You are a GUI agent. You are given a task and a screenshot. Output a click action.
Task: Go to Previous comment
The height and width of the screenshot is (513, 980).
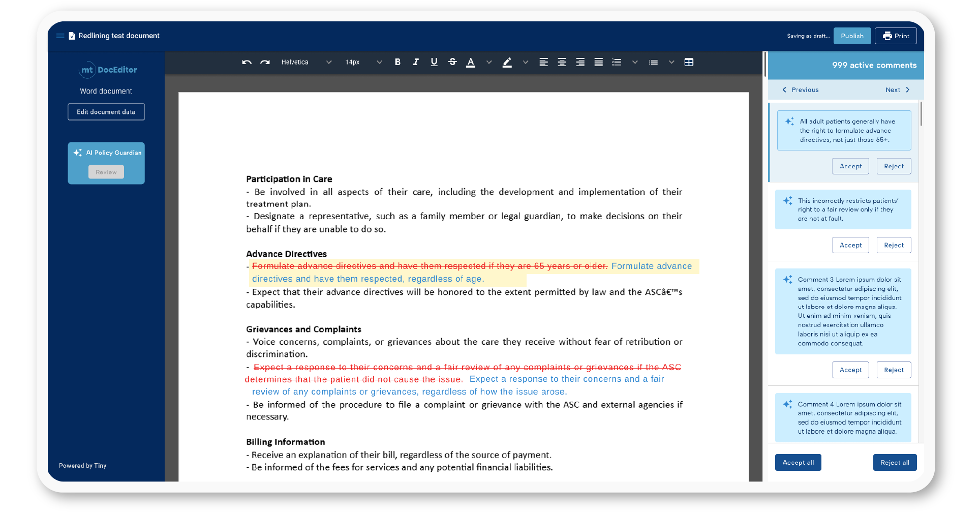pos(801,90)
